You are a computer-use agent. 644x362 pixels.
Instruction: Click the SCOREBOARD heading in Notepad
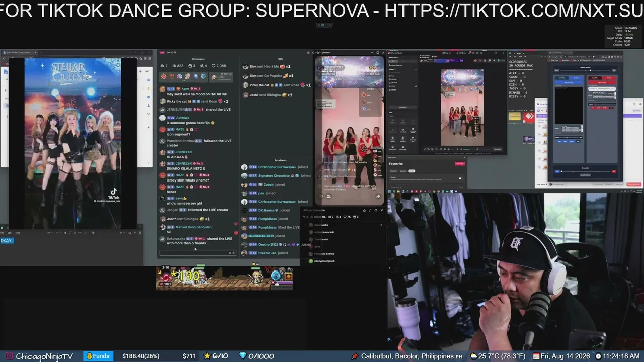519,62
